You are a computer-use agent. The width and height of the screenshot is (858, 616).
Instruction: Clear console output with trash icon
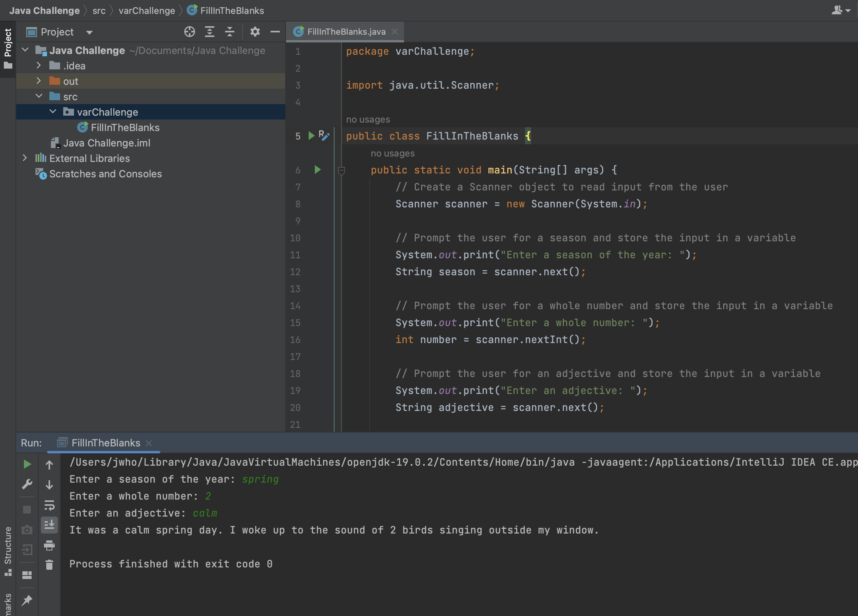pos(49,565)
